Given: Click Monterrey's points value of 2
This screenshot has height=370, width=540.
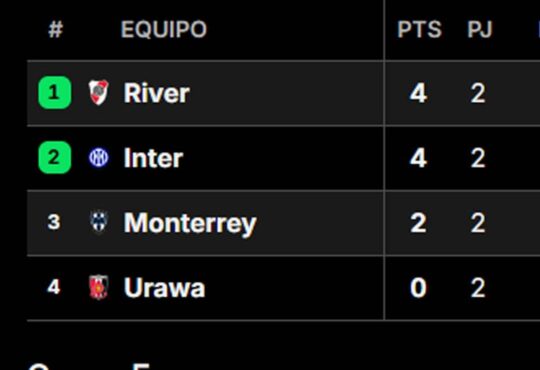Looking at the screenshot, I should [x=418, y=223].
